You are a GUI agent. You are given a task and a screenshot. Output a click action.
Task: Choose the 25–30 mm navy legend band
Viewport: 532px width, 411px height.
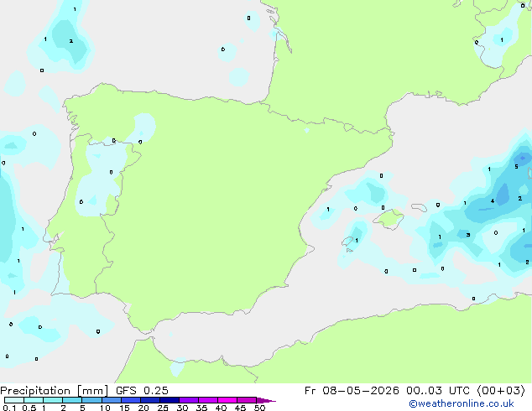[x=170, y=400]
